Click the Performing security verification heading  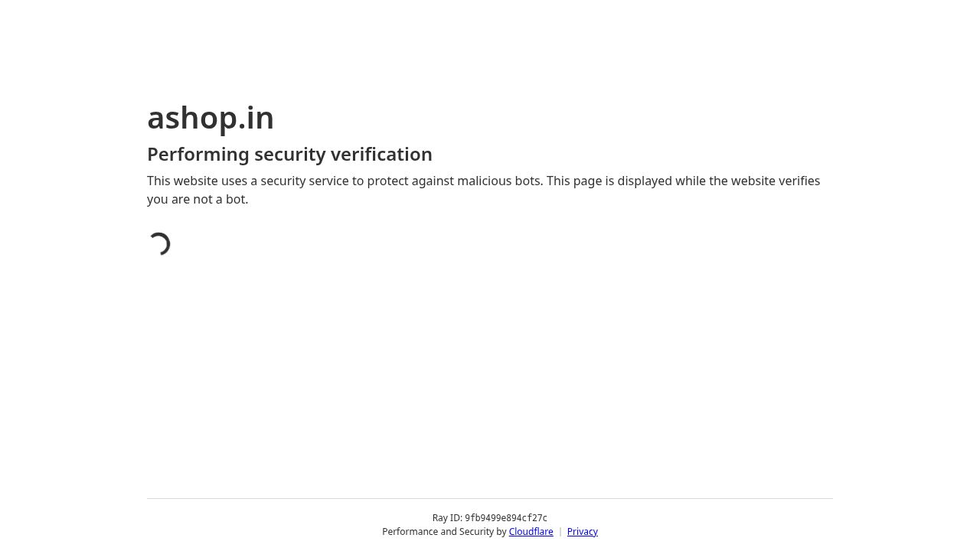point(289,155)
